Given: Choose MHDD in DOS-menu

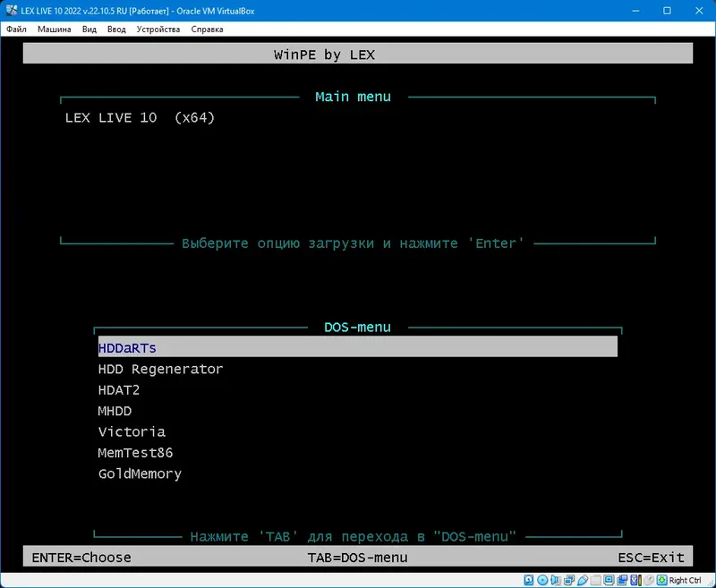Looking at the screenshot, I should 115,411.
